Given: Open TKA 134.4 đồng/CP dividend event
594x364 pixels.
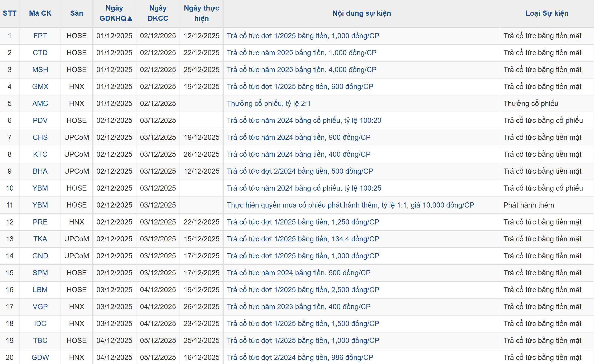Looking at the screenshot, I should (303, 239).
